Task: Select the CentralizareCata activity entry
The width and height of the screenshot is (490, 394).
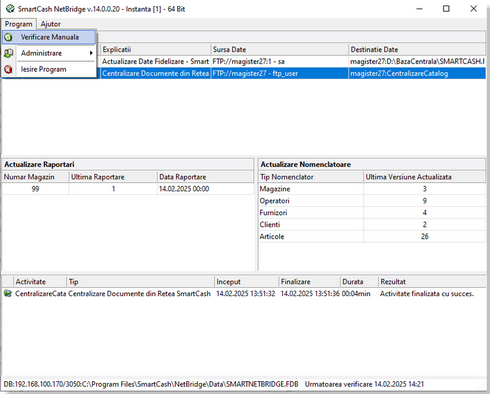Action: coord(243,294)
